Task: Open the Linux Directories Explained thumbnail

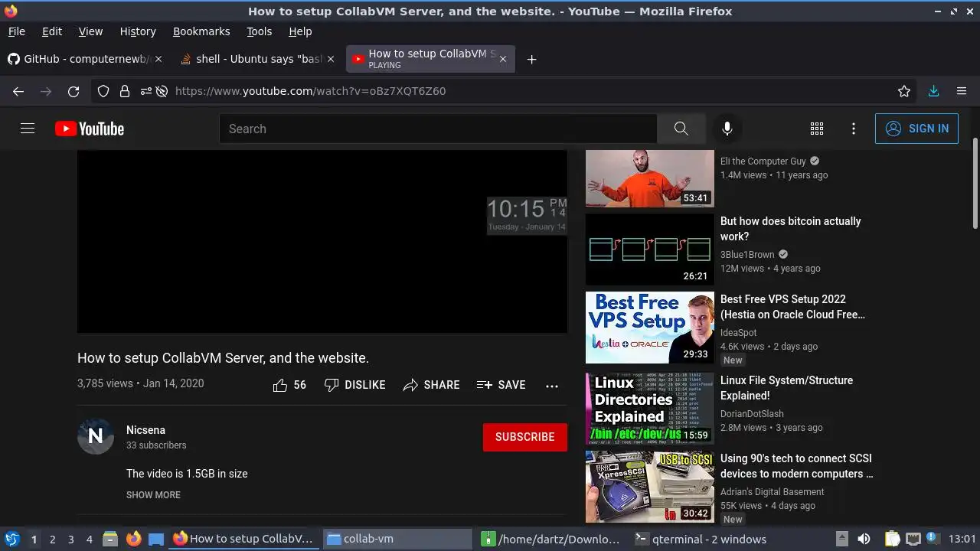Action: pos(650,409)
